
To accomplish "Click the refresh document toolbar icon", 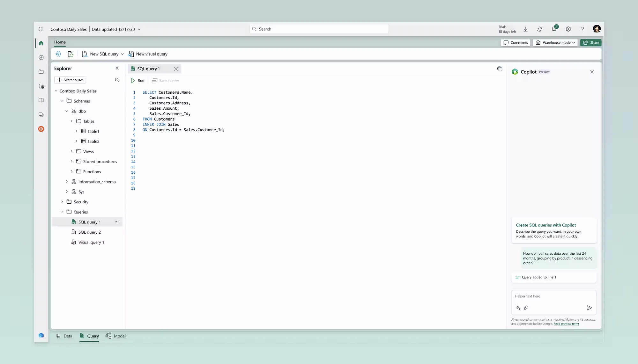I will click(x=70, y=54).
